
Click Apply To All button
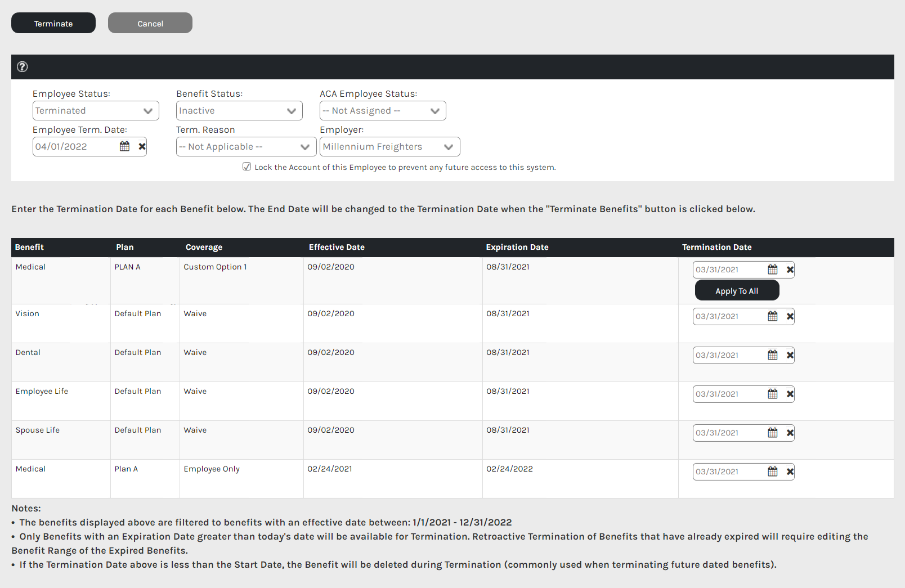point(737,291)
